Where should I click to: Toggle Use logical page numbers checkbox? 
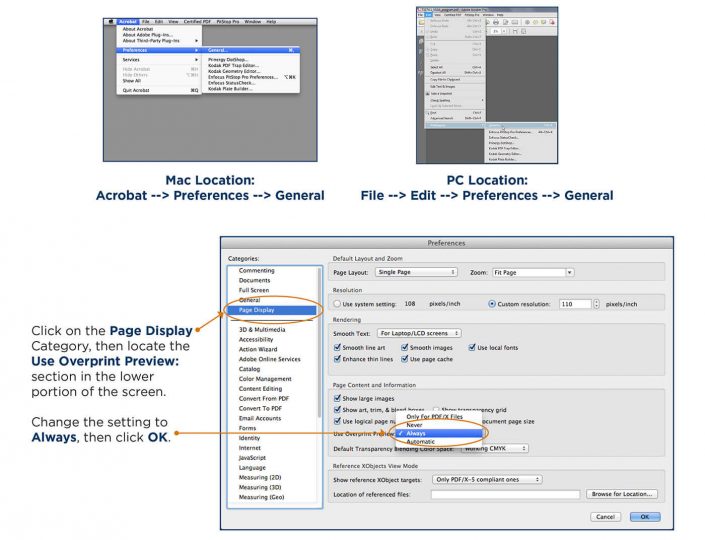(x=337, y=421)
